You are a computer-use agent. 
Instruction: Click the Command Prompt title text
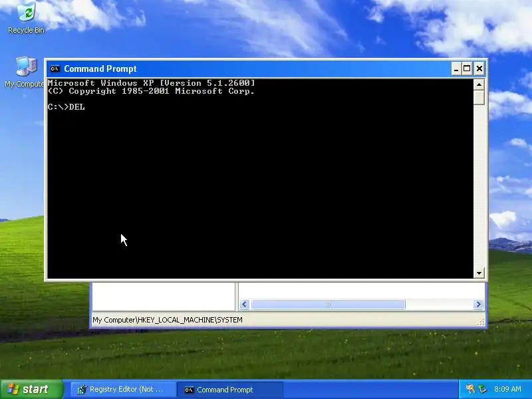[x=100, y=69]
